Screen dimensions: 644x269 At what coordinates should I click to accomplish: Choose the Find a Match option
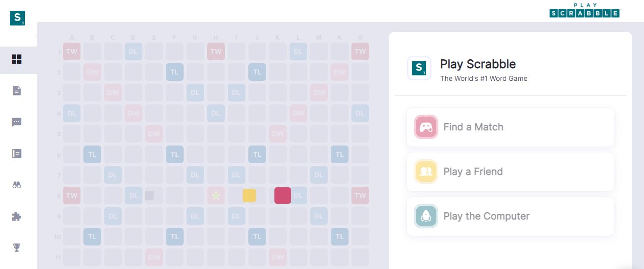tap(510, 127)
